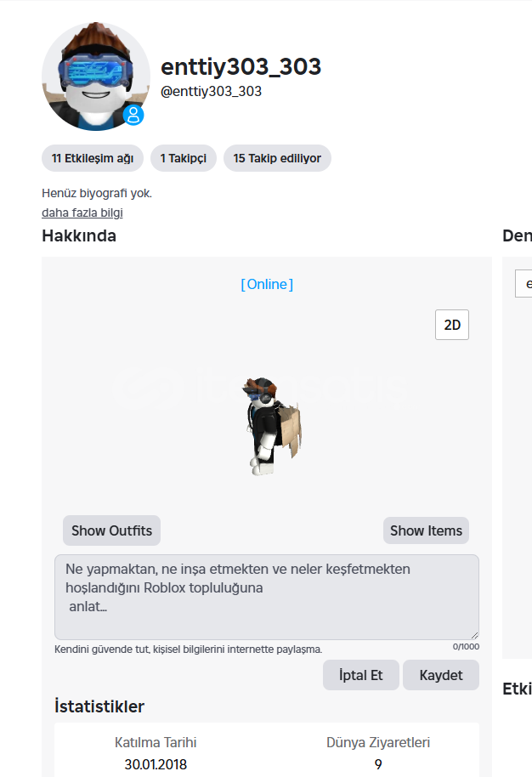The width and height of the screenshot is (532, 777).
Task: Click the Dünya Ziyaretleri count
Action: [x=378, y=764]
